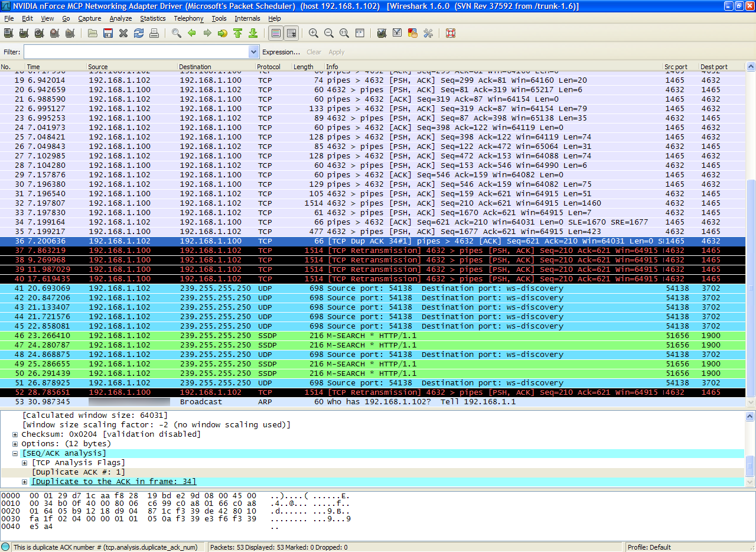Screen dimensions: 756x552
Task: Go to packet number icon
Action: tap(223, 33)
